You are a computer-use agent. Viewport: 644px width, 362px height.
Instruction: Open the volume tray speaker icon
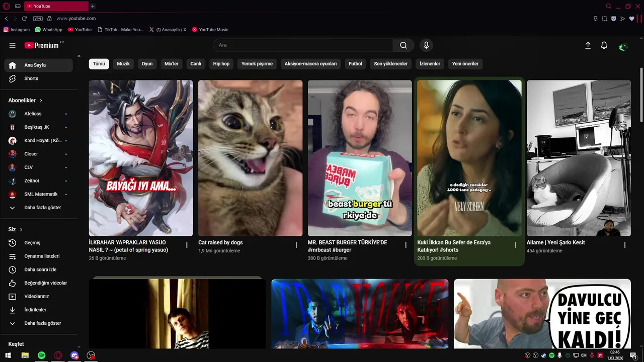584,355
